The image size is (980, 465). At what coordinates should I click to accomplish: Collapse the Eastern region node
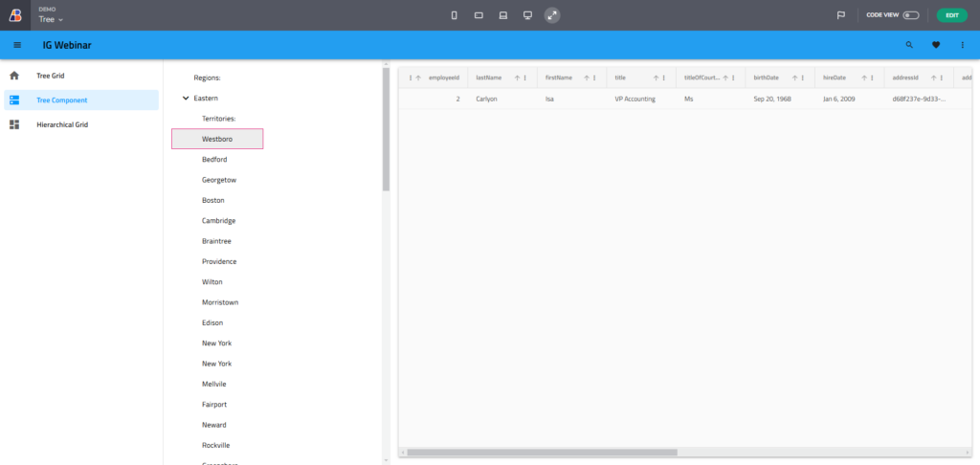(186, 98)
